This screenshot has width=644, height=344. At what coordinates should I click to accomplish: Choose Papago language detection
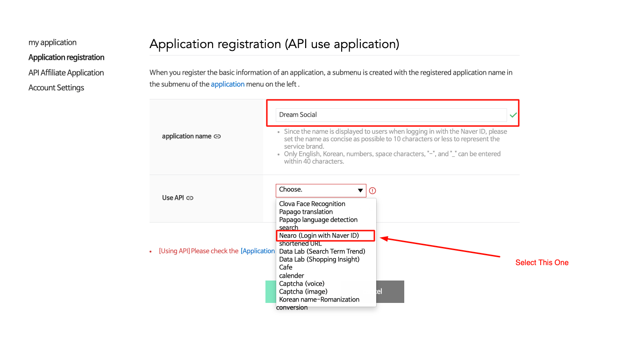(x=326, y=220)
